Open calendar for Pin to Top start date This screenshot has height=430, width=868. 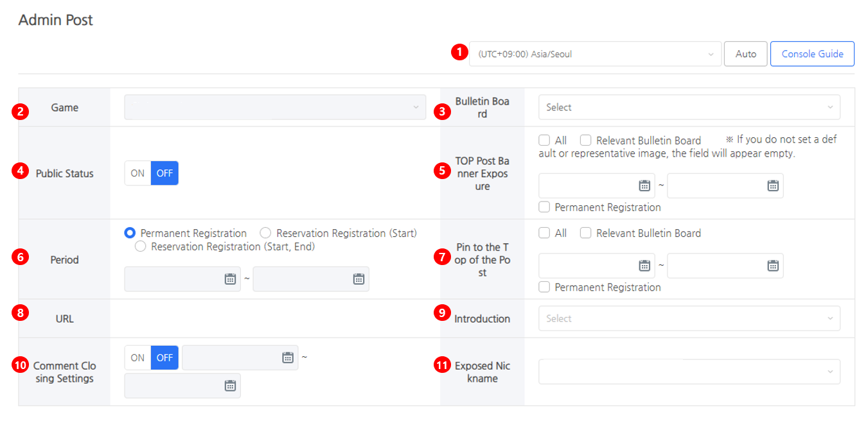point(644,266)
